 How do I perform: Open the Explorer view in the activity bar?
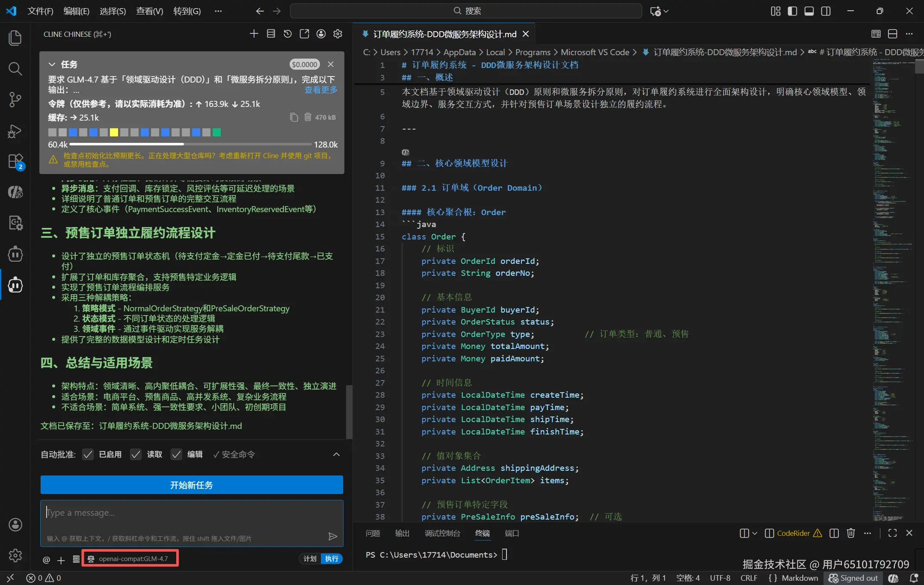[15, 38]
